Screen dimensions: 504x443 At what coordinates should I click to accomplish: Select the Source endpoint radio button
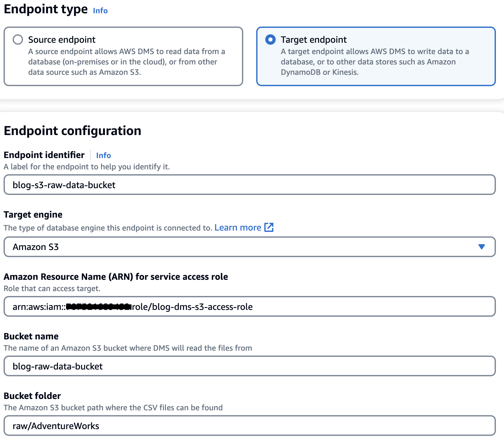(x=18, y=39)
